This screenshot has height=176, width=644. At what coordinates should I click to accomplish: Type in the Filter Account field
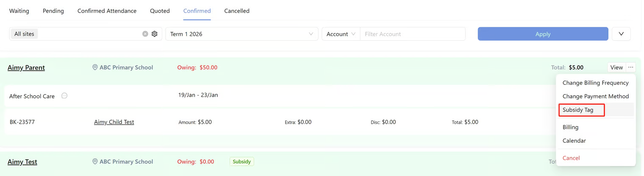point(412,34)
